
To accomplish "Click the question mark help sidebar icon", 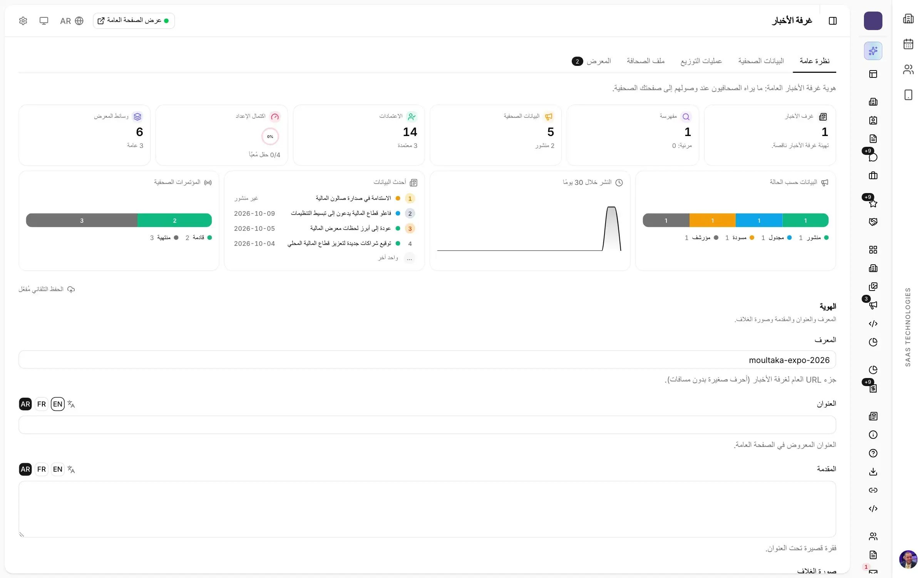I will pos(873,453).
